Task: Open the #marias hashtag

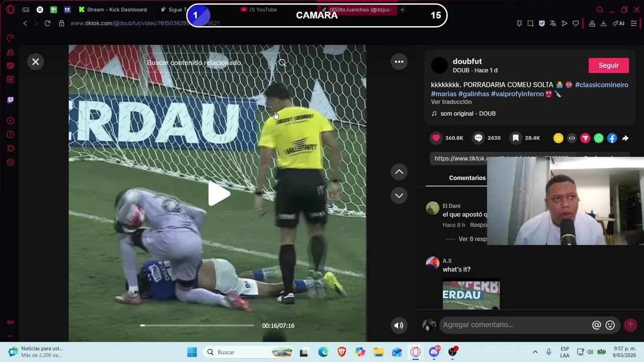Action: pos(444,94)
